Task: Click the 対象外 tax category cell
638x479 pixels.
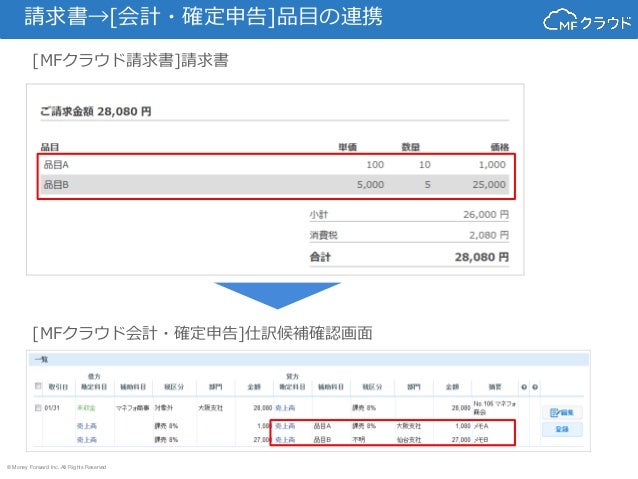Action: (164, 408)
